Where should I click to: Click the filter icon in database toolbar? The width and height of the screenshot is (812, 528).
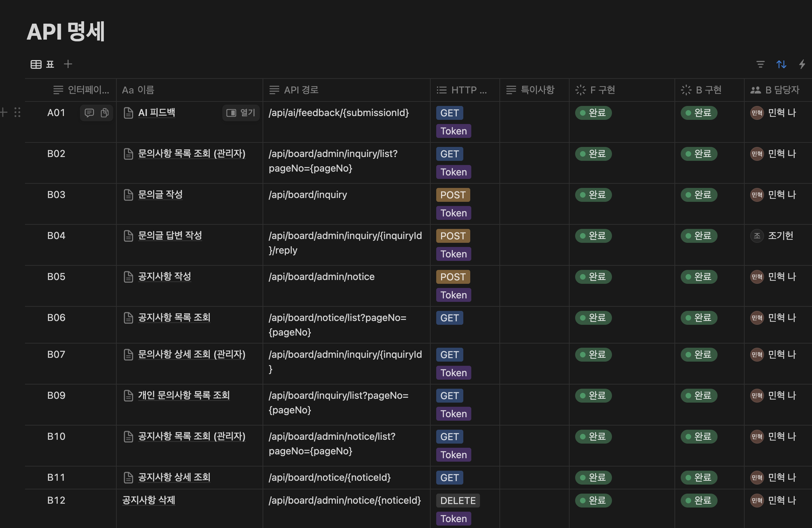(760, 64)
